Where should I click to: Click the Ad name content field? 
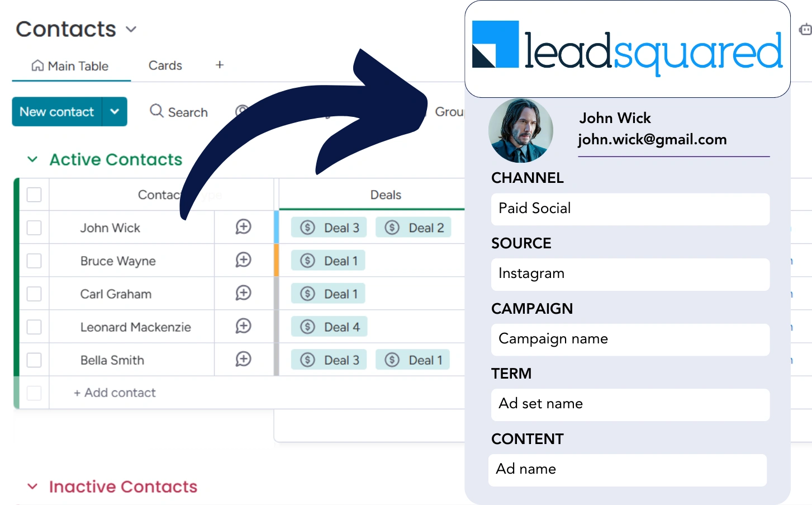point(628,470)
